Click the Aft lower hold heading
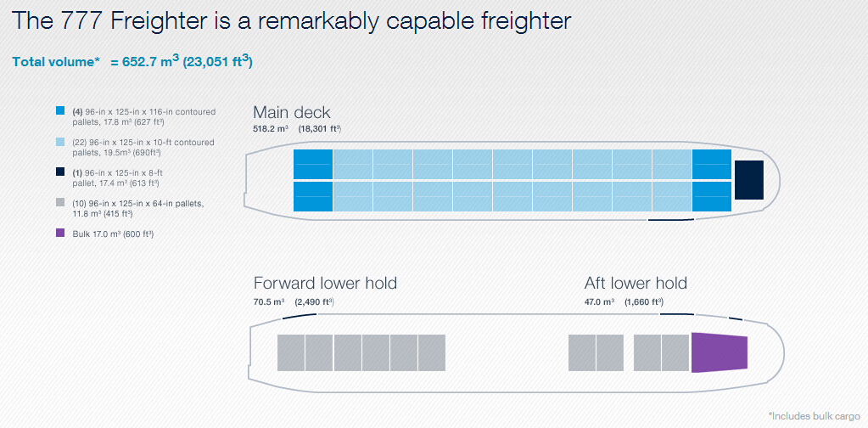Image resolution: width=868 pixels, height=428 pixels. click(636, 284)
